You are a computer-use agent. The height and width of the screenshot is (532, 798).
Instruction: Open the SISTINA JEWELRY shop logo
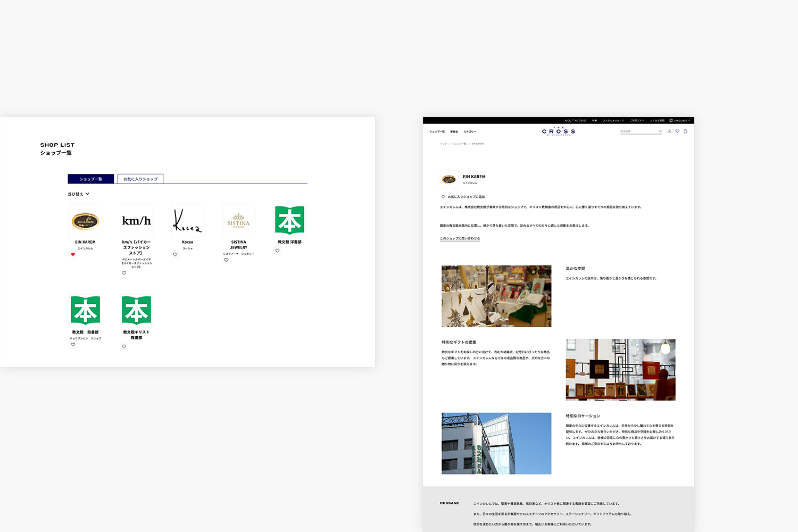point(238,221)
